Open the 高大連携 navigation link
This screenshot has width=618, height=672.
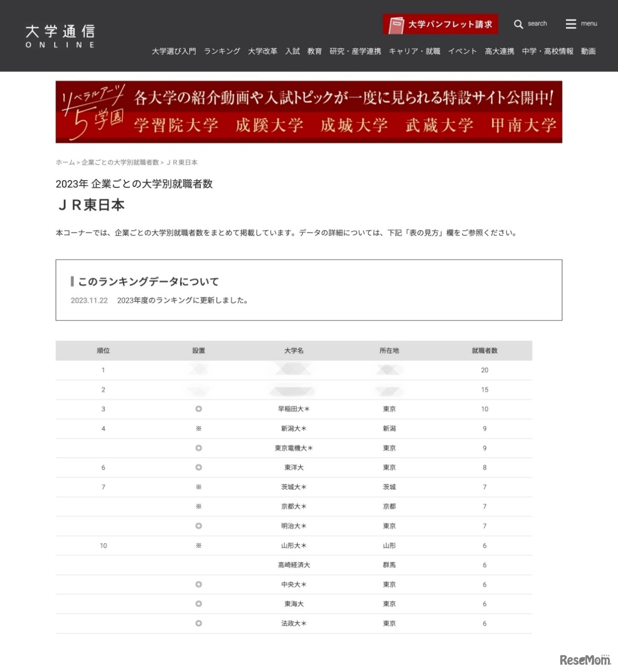498,51
